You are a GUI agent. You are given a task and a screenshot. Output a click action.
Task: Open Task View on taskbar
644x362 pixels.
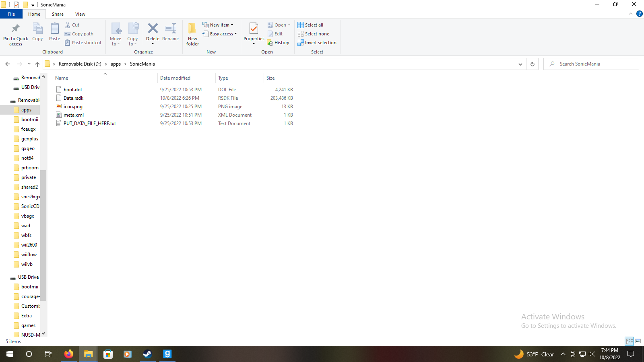click(x=48, y=354)
